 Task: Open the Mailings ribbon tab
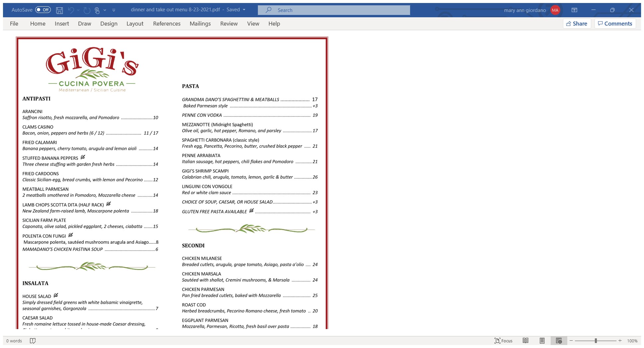point(200,24)
